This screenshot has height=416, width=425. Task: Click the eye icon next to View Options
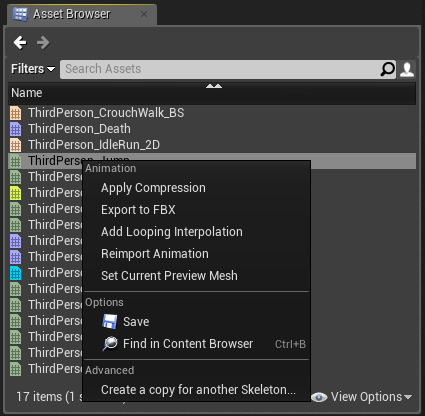tap(319, 397)
